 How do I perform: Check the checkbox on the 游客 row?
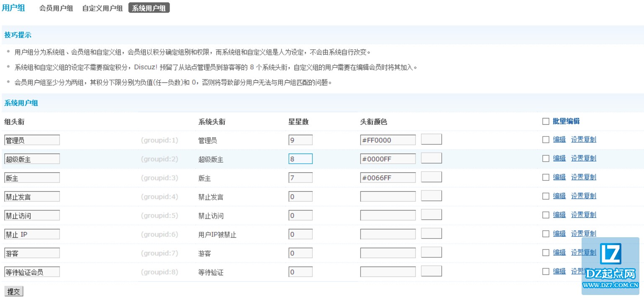click(x=546, y=252)
